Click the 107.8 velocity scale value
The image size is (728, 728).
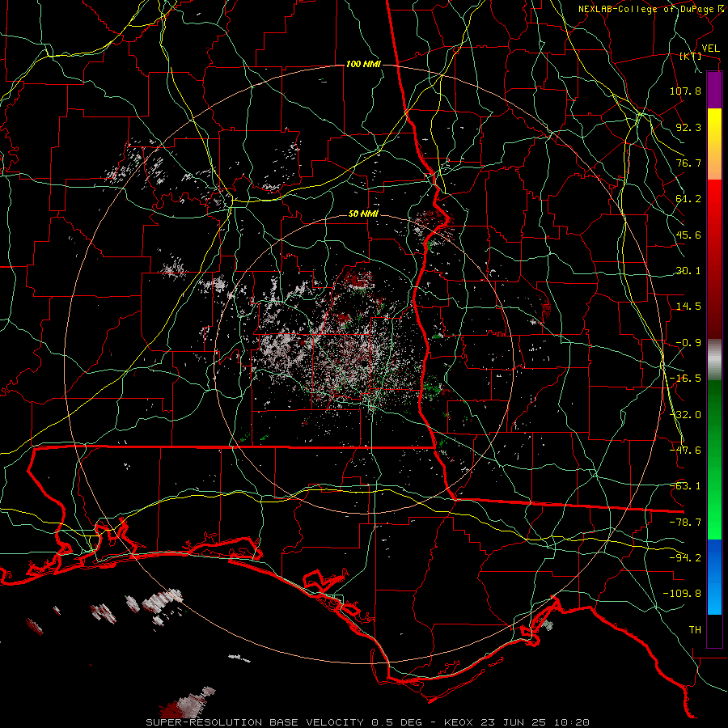(x=685, y=91)
